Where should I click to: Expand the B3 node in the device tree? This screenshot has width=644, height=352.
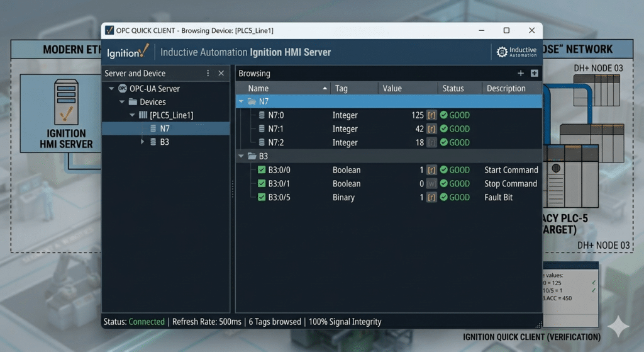[142, 142]
